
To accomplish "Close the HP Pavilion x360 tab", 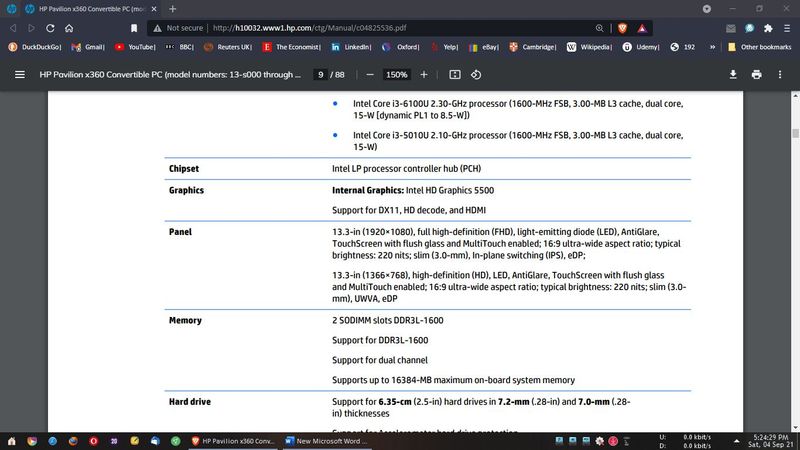I will point(154,9).
